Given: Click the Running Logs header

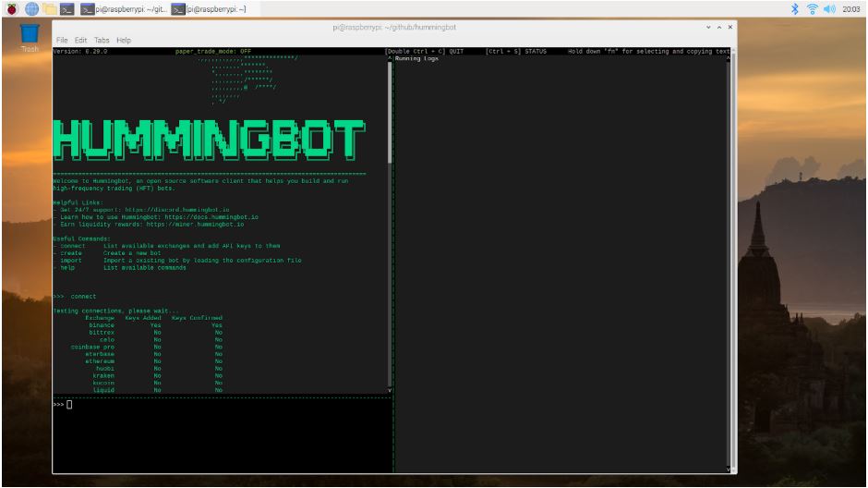Looking at the screenshot, I should [x=416, y=58].
